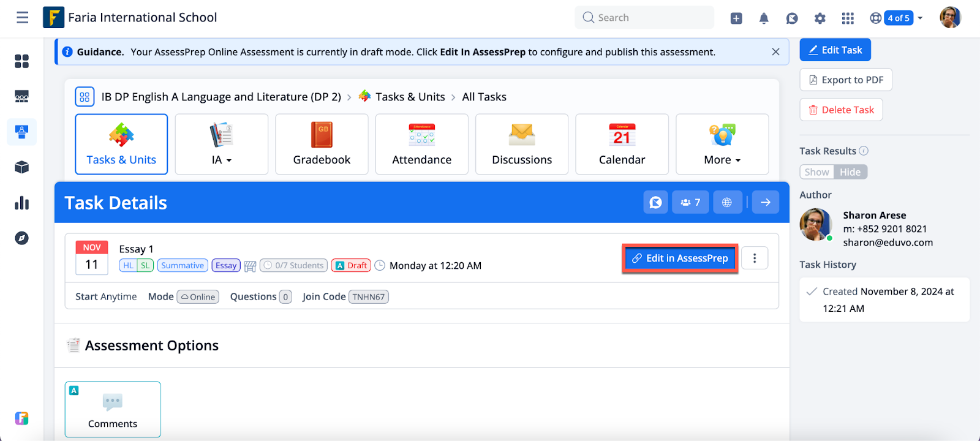This screenshot has height=441, width=980.
Task: Click the lifebuoy help icon
Action: (x=876, y=18)
